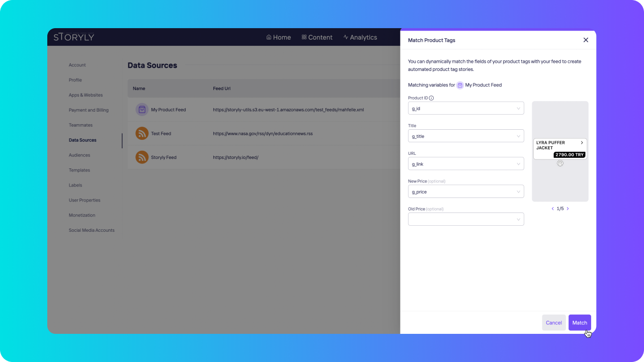Select My Product Feed row name
The width and height of the screenshot is (644, 362).
[169, 110]
